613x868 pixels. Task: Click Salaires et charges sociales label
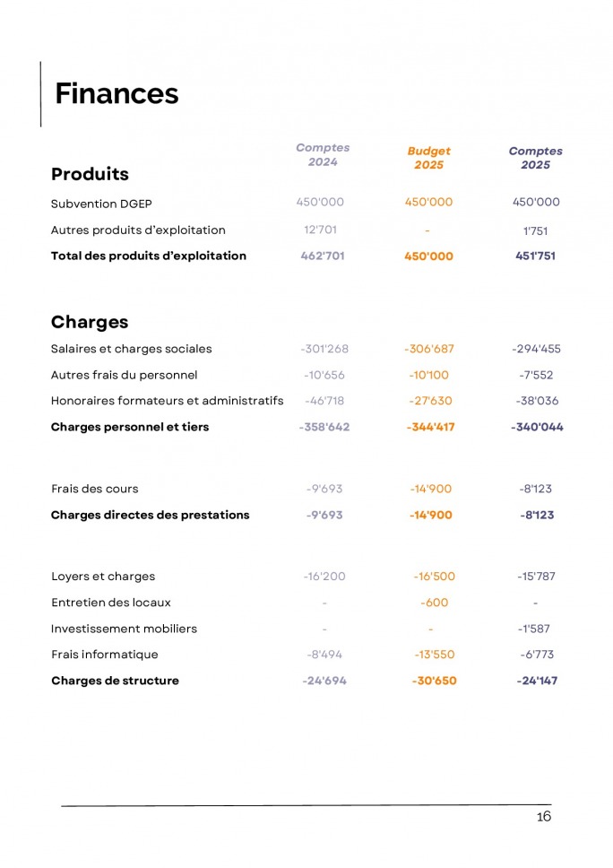(131, 349)
